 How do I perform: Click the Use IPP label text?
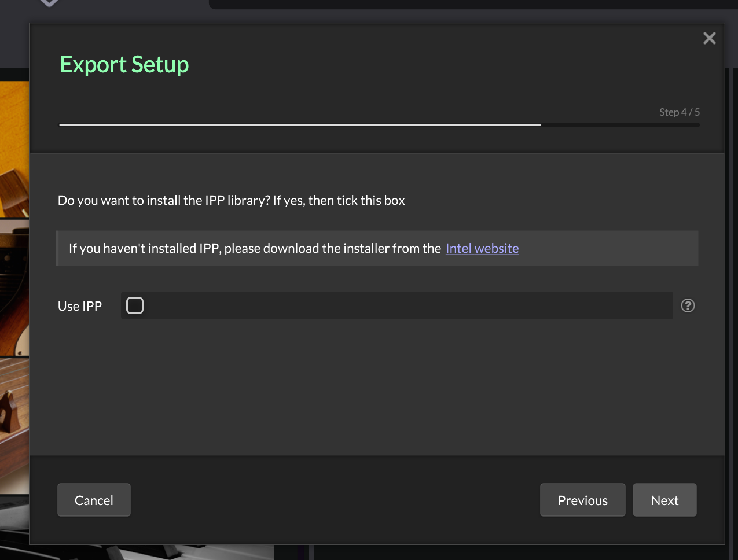point(80,306)
